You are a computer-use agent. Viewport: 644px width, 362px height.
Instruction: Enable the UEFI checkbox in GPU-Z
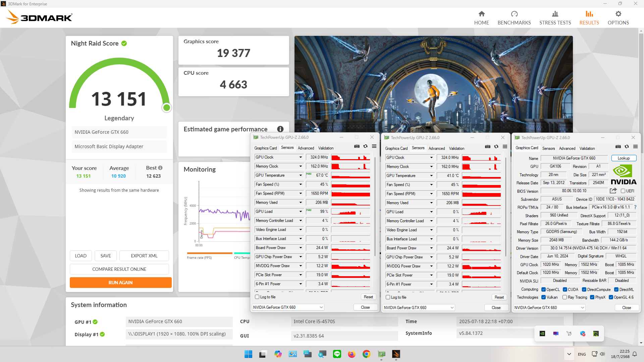[x=623, y=191]
